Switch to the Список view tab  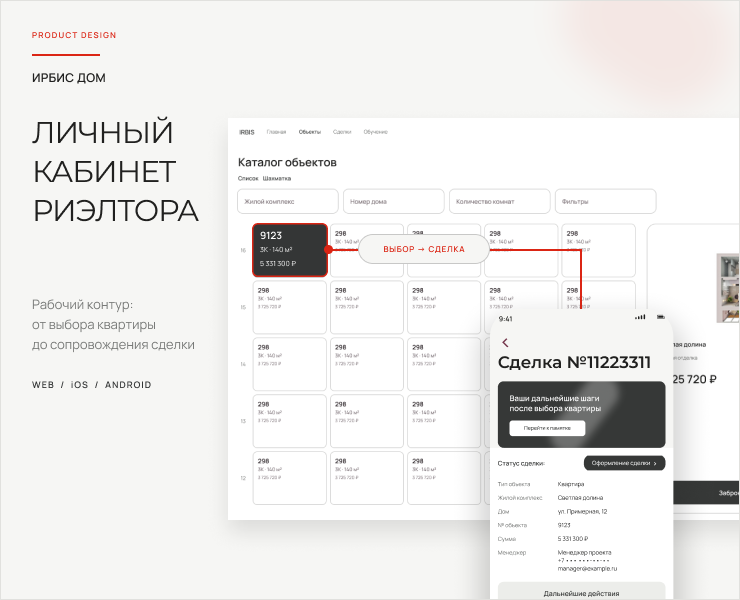pyautogui.click(x=248, y=178)
